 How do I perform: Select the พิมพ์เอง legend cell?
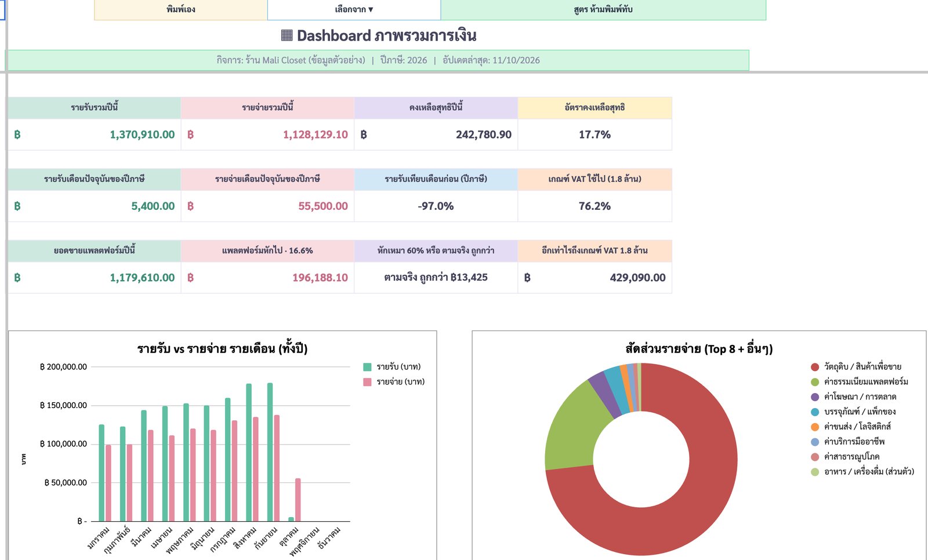click(x=181, y=10)
